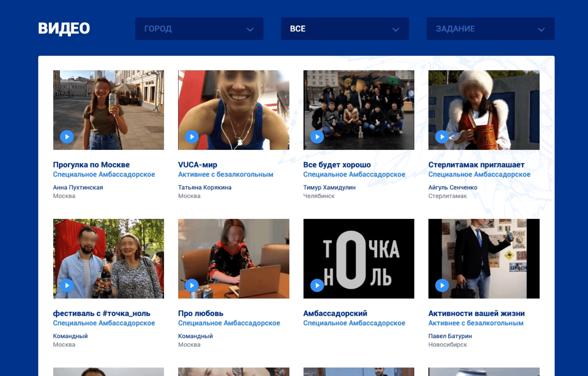
Task: Click Специальное Амбассадорское under Про любовь
Action: click(229, 323)
